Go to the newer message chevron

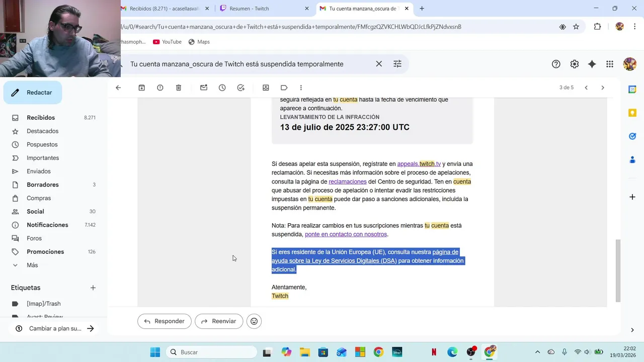tap(586, 87)
